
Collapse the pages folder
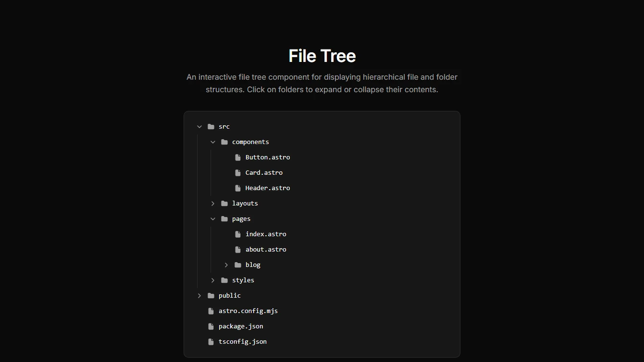click(213, 218)
